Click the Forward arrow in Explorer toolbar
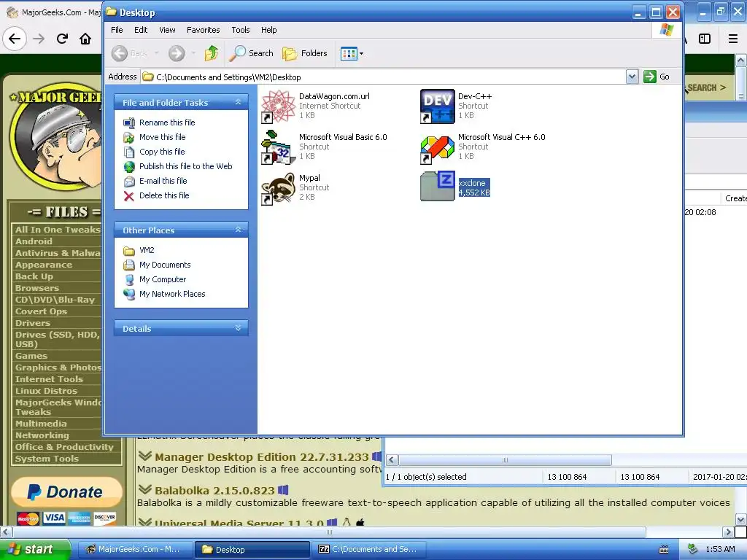747x560 pixels. click(177, 53)
